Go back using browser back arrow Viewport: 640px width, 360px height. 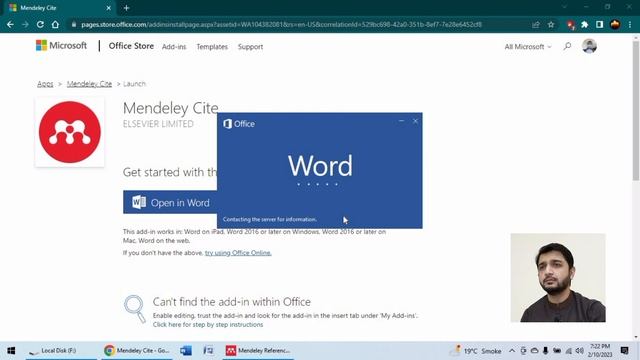(x=10, y=24)
